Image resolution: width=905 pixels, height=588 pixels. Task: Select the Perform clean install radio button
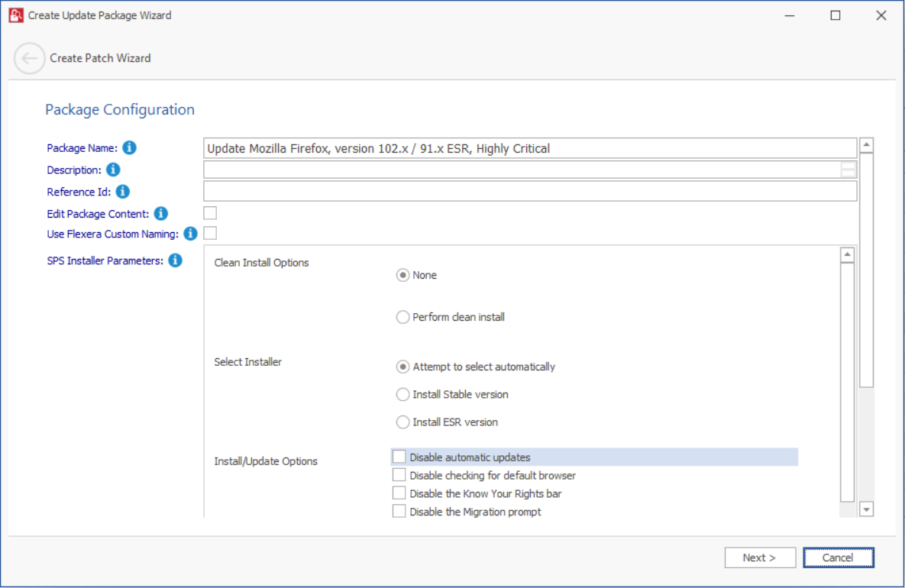[402, 317]
